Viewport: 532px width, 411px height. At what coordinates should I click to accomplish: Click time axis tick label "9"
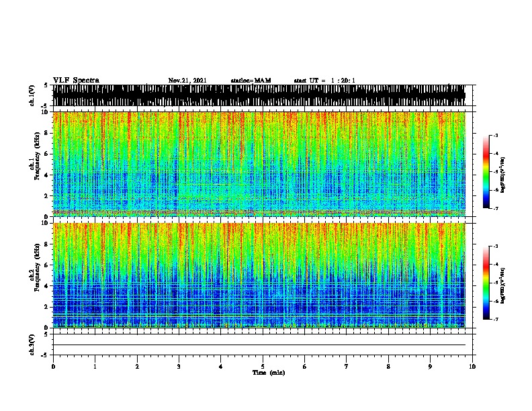(430, 367)
